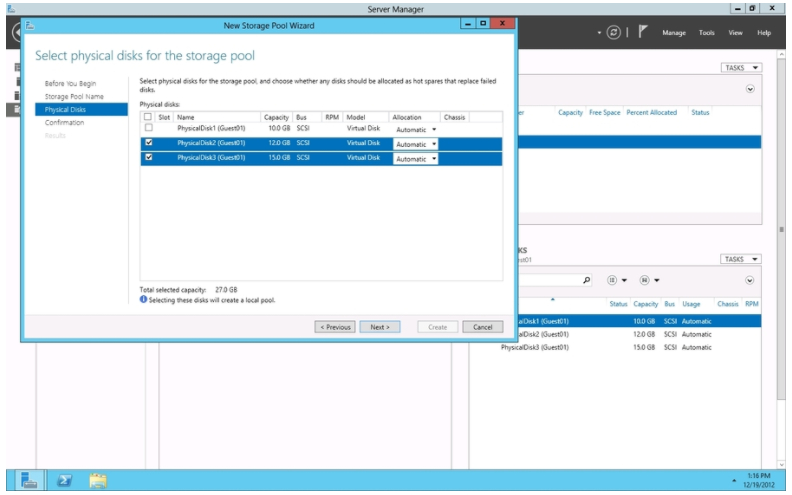Sort physical disks list by RPM column
The width and height of the screenshot is (792, 495).
point(752,304)
